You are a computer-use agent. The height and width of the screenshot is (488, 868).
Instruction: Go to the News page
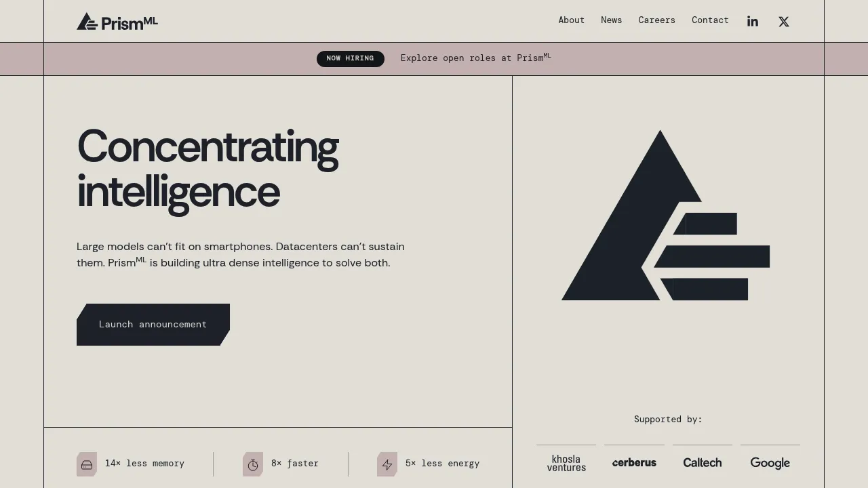click(x=612, y=20)
